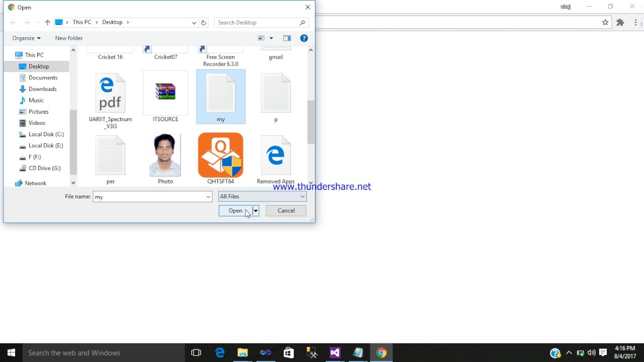Open Music in navigation pane
644x362 pixels.
tap(36, 100)
